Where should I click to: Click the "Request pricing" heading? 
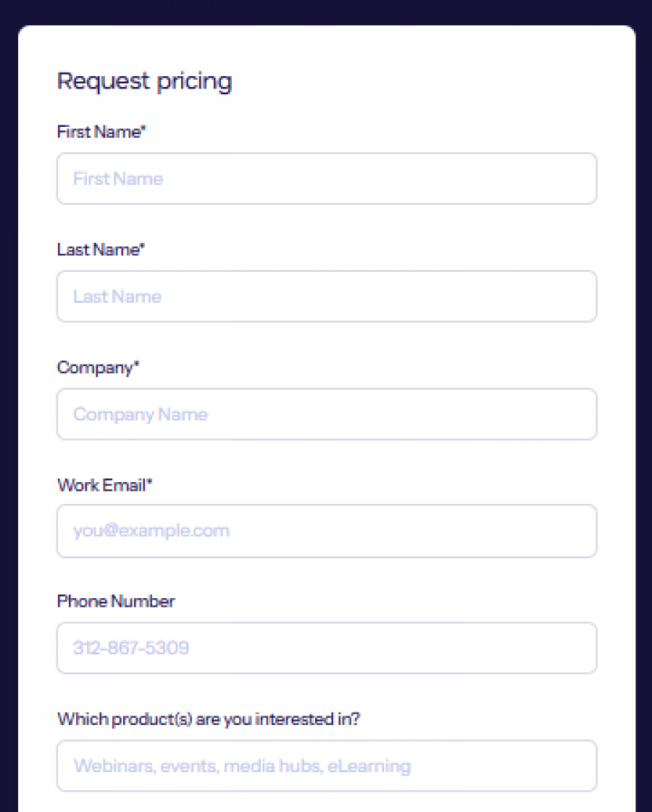click(x=144, y=81)
